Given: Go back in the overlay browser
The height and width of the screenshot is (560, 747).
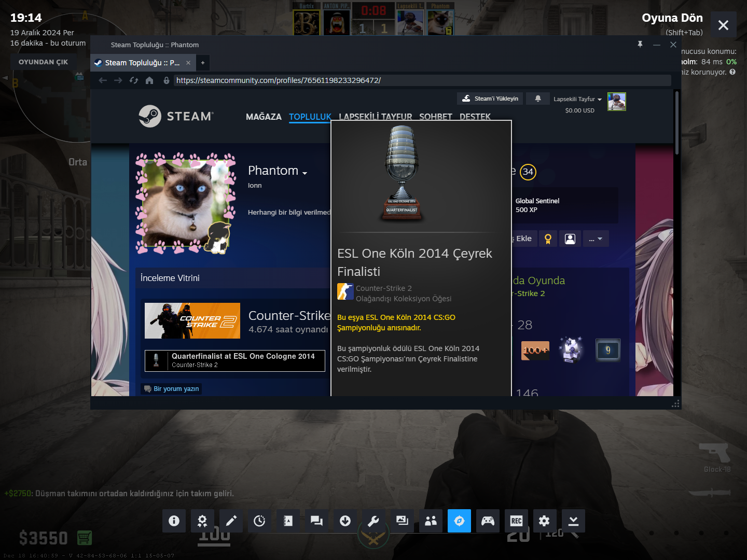Looking at the screenshot, I should tap(103, 80).
